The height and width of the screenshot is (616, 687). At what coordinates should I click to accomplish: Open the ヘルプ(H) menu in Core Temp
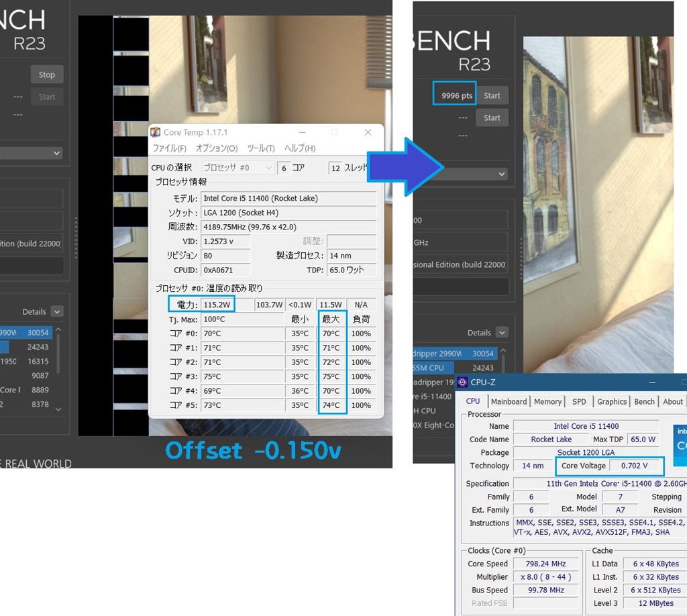(x=300, y=148)
